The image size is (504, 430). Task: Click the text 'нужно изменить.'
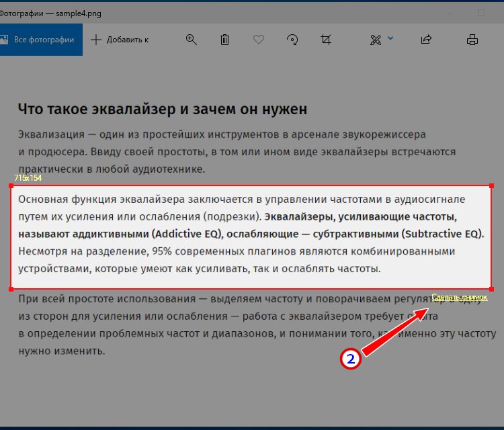click(x=62, y=351)
